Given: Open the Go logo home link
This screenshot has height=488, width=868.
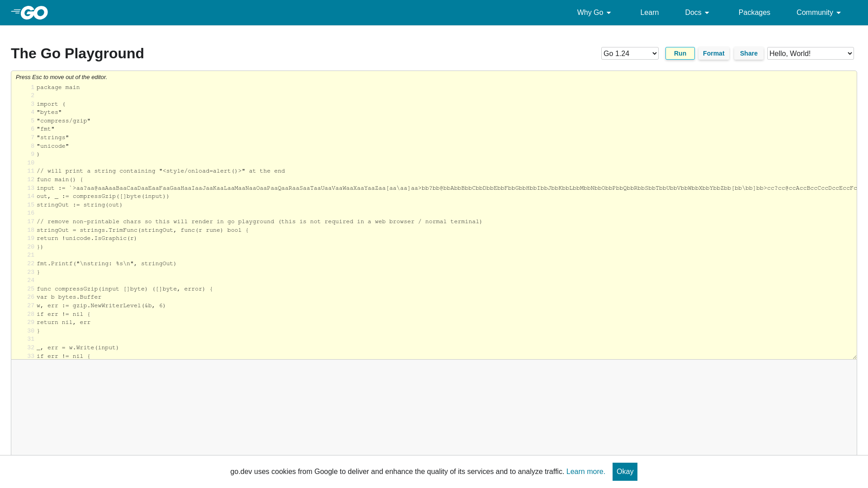Looking at the screenshot, I should (x=29, y=13).
